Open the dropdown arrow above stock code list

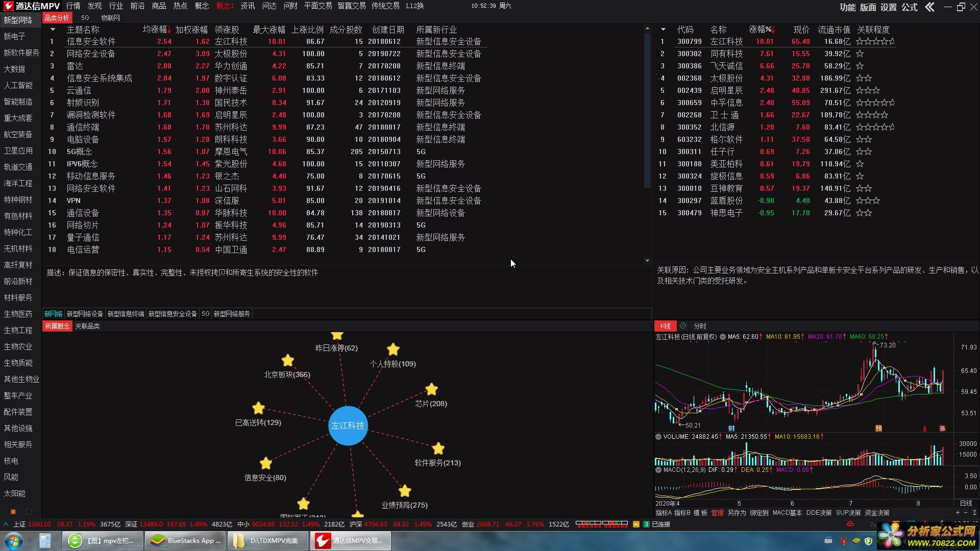click(663, 30)
